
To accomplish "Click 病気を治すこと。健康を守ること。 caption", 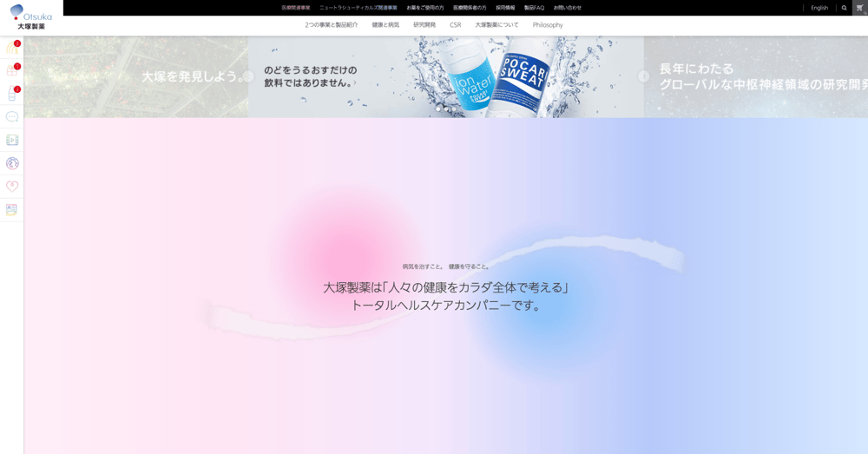I will click(446, 266).
